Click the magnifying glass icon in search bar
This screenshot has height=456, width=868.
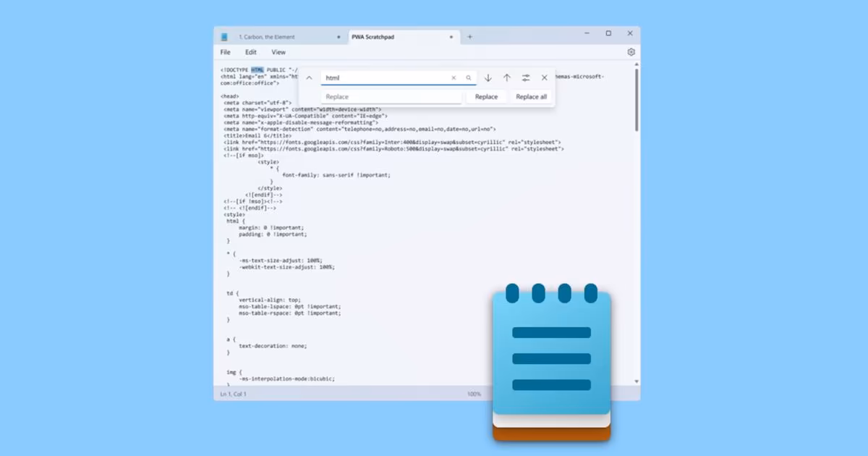pyautogui.click(x=467, y=77)
